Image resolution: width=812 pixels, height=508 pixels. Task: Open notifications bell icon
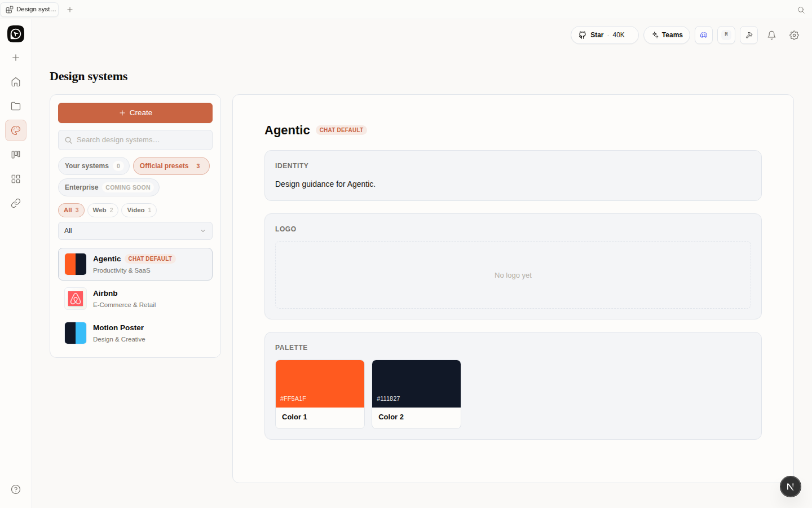coord(771,35)
